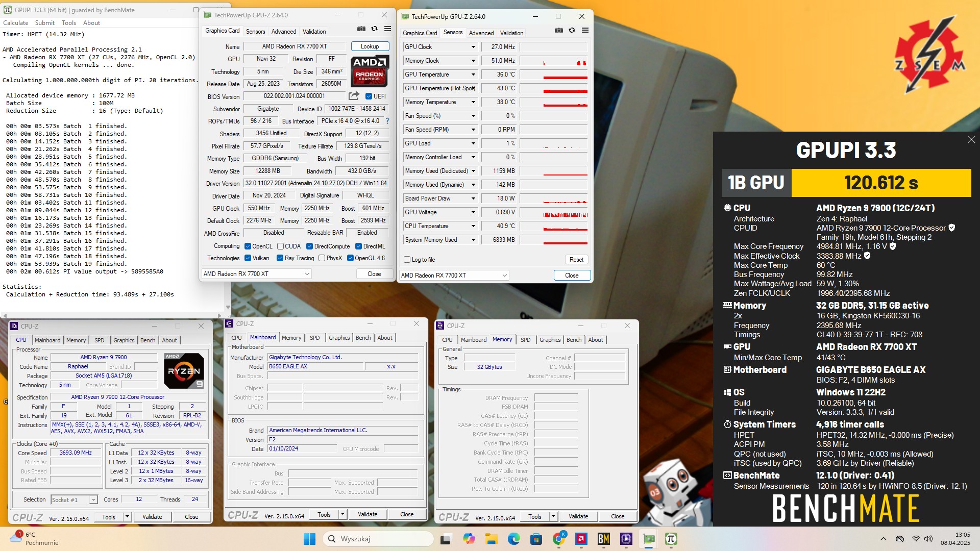Expand Memory Clock sensor dropdown

pyautogui.click(x=473, y=61)
